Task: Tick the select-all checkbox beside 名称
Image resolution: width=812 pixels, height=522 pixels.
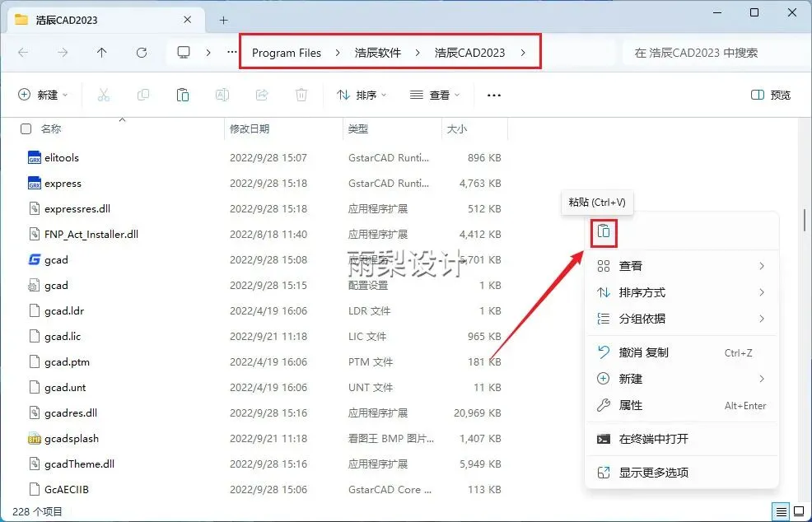Action: pos(26,129)
